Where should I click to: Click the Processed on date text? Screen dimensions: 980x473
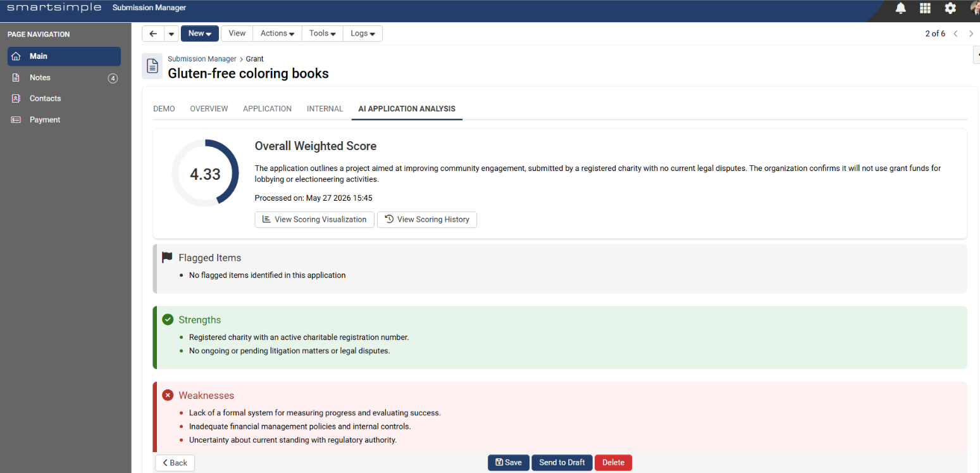pos(314,198)
